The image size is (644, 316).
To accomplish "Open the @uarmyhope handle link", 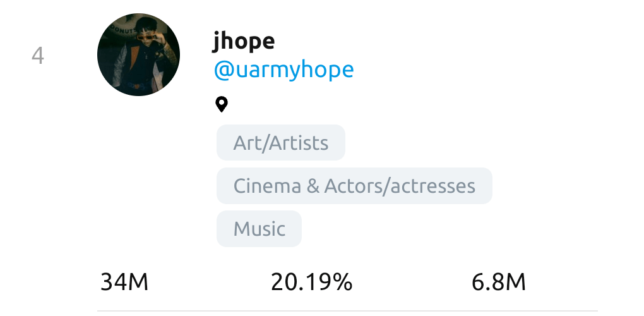I will click(283, 70).
